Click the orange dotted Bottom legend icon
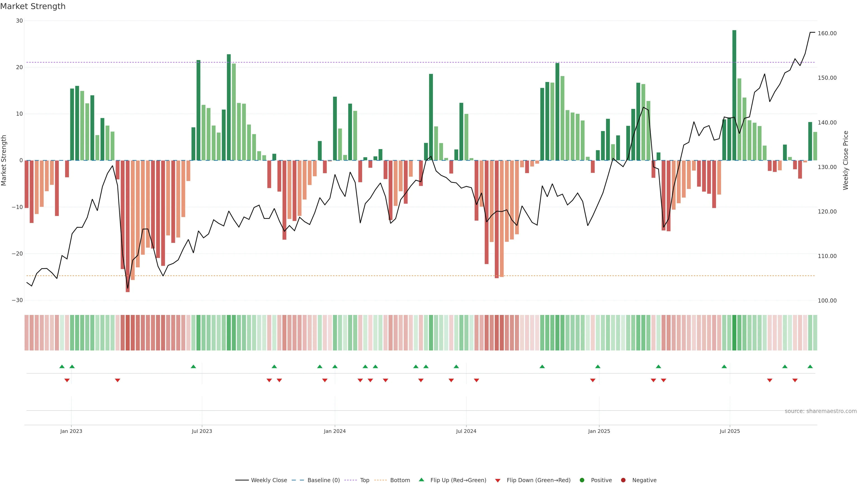Image resolution: width=868 pixels, height=488 pixels. (380, 480)
